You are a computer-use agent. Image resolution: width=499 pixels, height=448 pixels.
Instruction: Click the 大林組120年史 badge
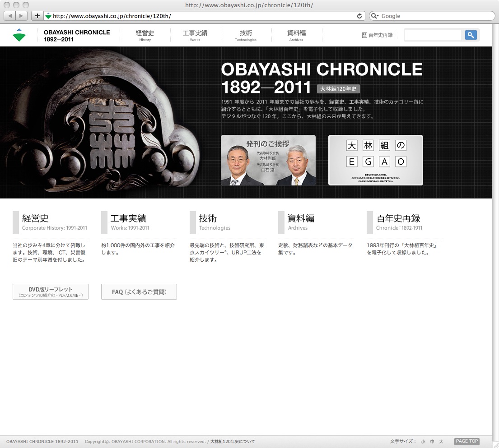click(x=338, y=89)
